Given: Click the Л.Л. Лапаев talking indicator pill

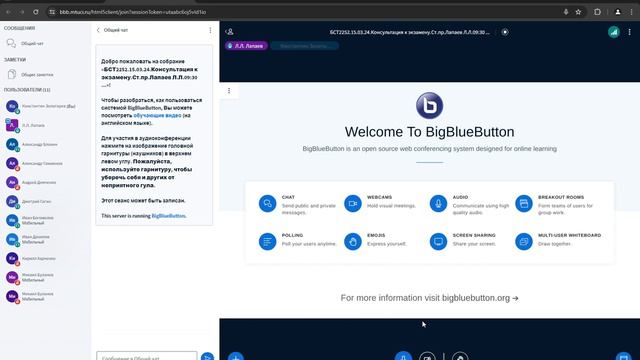Looking at the screenshot, I should click(246, 46).
